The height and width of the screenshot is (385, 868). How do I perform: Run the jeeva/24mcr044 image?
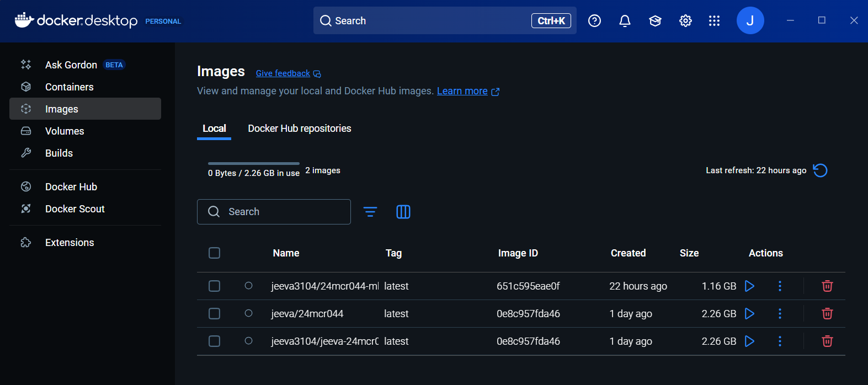pos(749,314)
